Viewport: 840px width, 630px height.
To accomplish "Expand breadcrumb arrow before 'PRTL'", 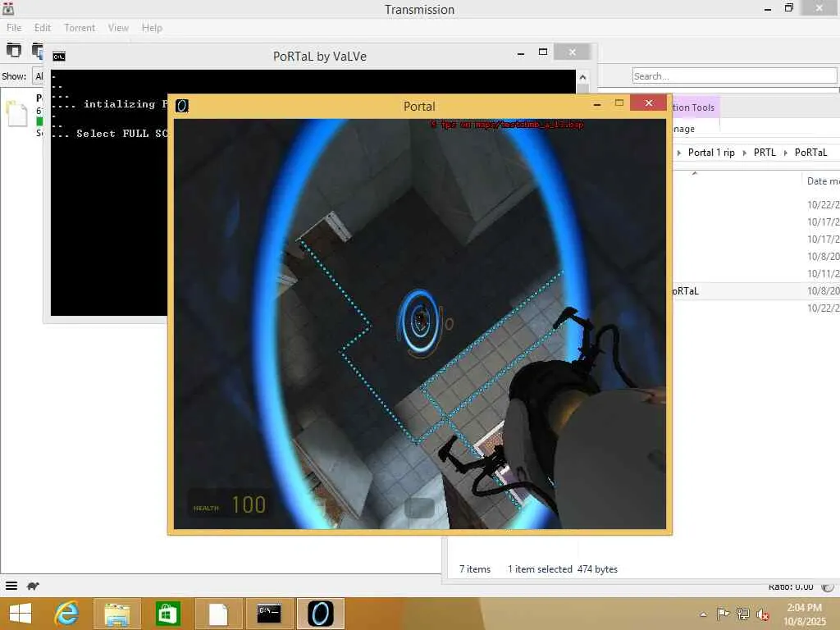I will coord(745,153).
